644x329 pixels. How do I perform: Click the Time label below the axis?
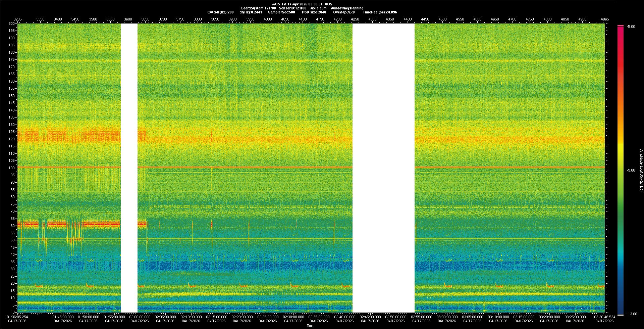(310, 326)
